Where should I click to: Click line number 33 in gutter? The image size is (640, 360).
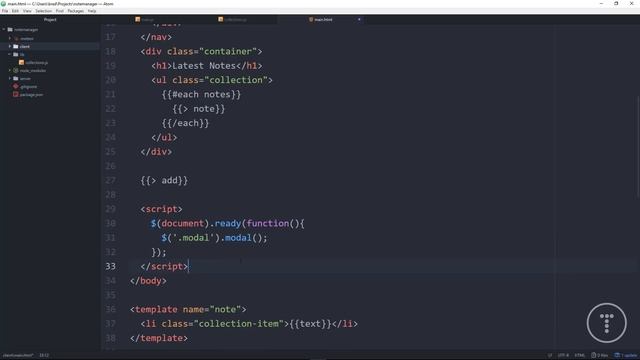[x=110, y=266]
